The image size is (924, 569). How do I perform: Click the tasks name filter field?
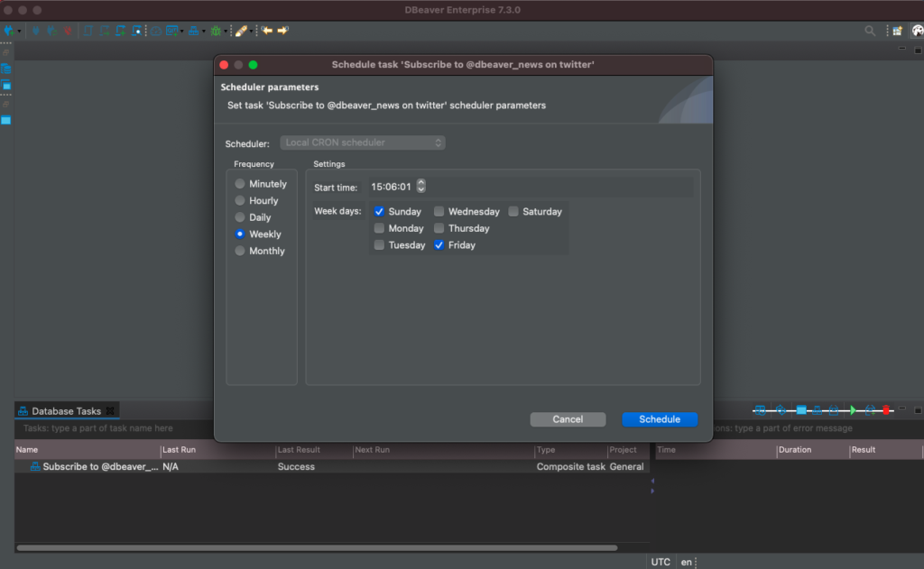pyautogui.click(x=115, y=428)
